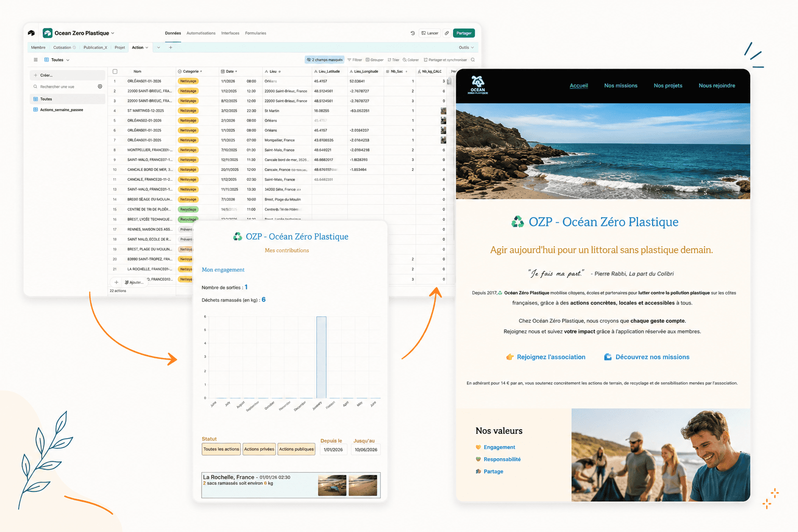Screen dimensions: 798x532
Task: Open the Créer new view menu
Action: click(68, 75)
